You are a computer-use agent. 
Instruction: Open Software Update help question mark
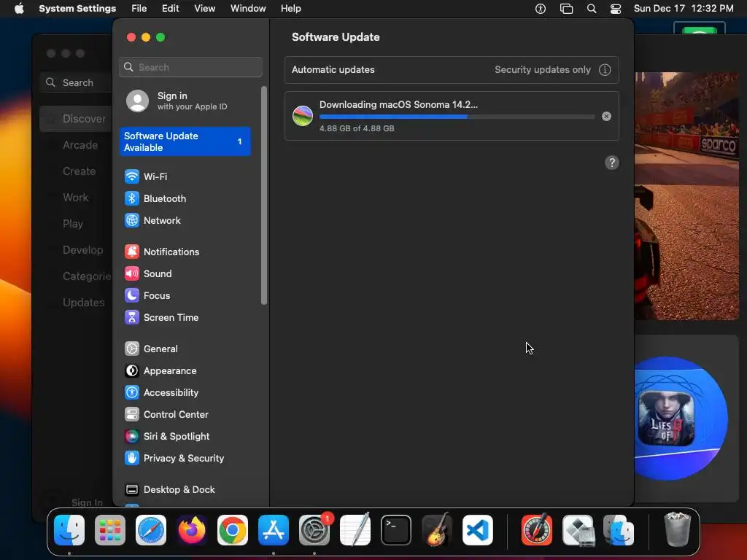point(612,163)
